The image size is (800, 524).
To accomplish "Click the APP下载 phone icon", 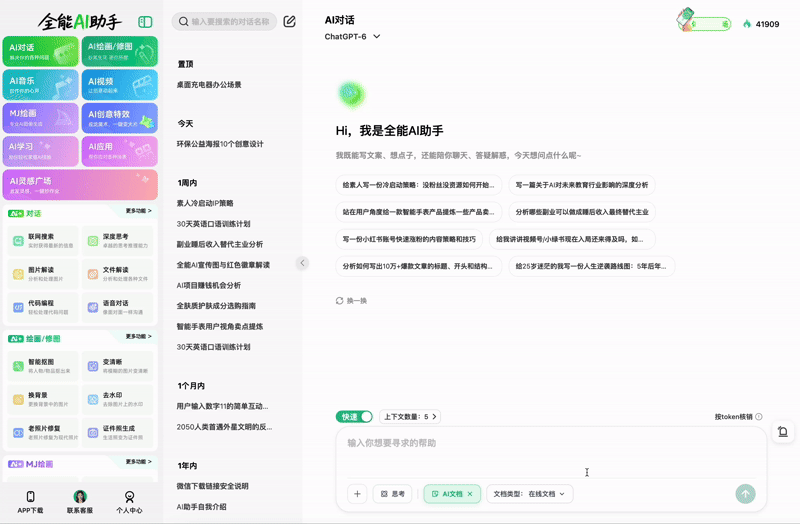I will click(x=31, y=496).
